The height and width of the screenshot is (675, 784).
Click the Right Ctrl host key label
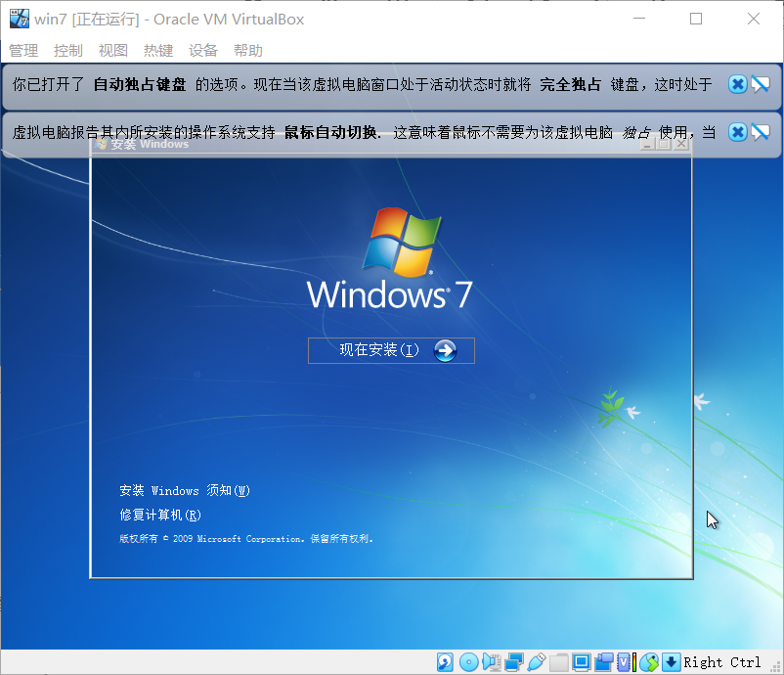pyautogui.click(x=721, y=662)
